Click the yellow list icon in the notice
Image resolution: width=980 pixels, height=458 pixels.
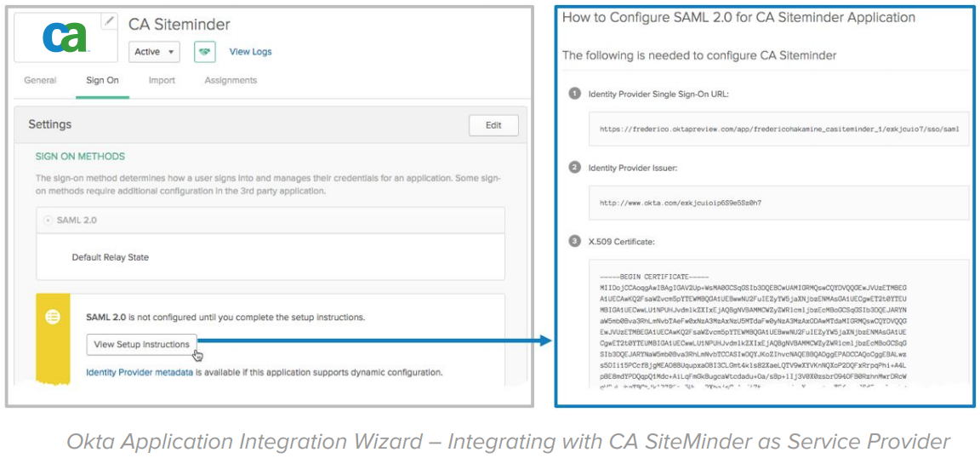point(53,317)
